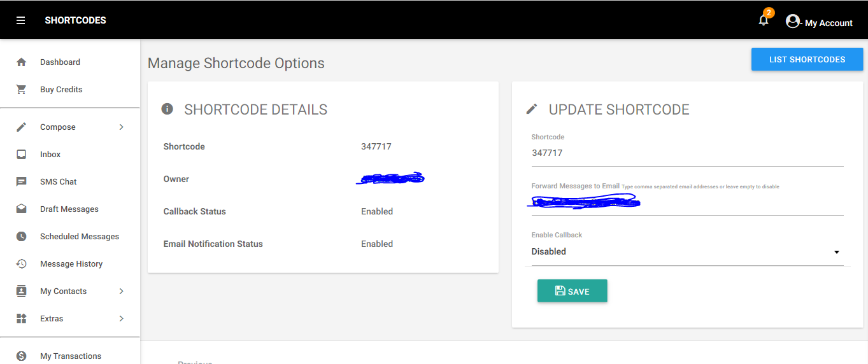This screenshot has height=364, width=868.
Task: Click the SMS Chat bubble icon
Action: click(21, 182)
